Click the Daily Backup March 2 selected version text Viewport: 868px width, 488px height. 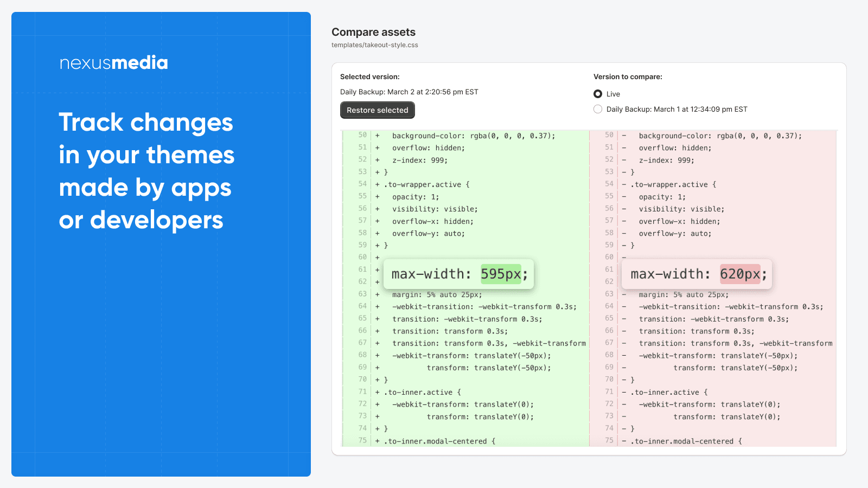click(x=409, y=92)
